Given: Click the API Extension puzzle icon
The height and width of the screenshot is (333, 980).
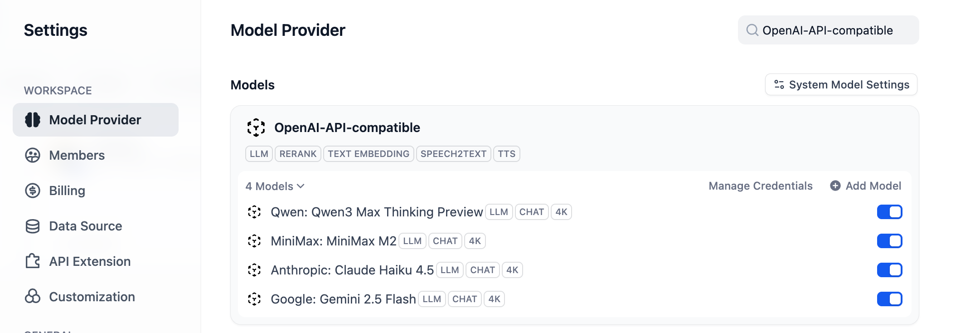Looking at the screenshot, I should click(33, 261).
